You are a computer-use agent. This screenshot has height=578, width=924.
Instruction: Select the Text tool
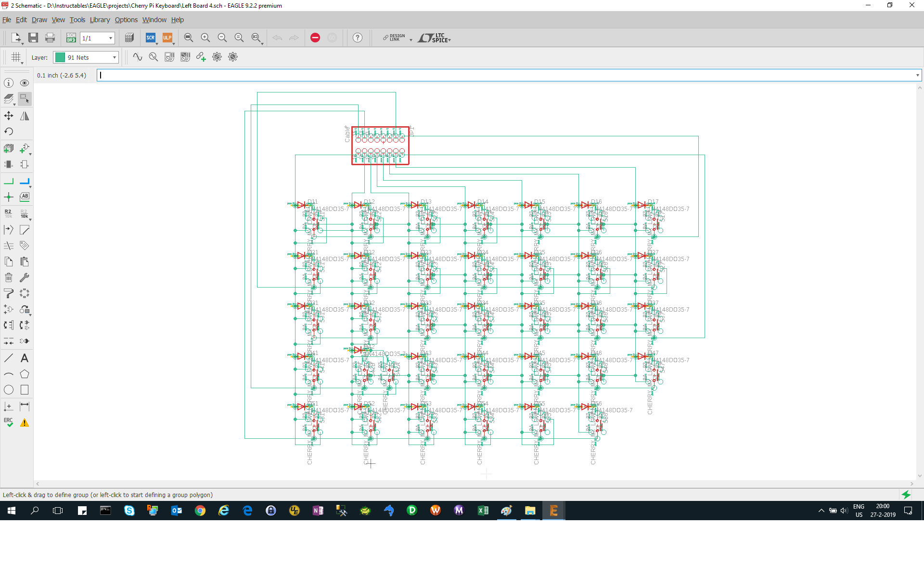pyautogui.click(x=25, y=358)
